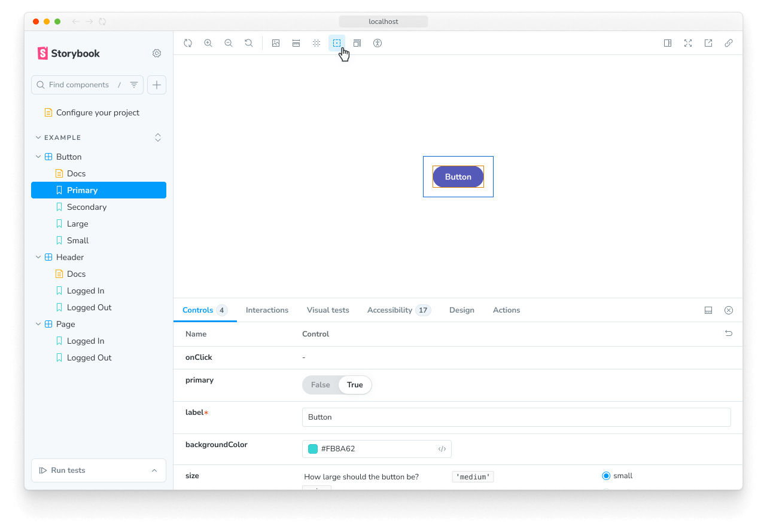This screenshot has width=767, height=532.
Task: Toggle the grid overlay
Action: [x=316, y=42]
